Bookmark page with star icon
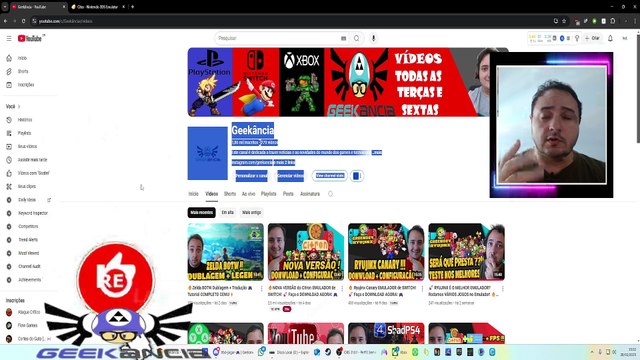Image resolution: width=640 pixels, height=360 pixels. [564, 21]
